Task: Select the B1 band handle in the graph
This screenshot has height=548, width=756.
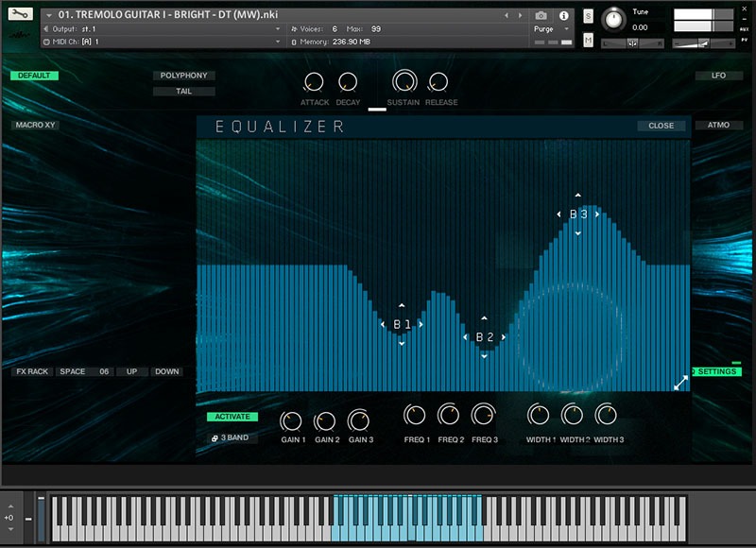Action: 402,324
